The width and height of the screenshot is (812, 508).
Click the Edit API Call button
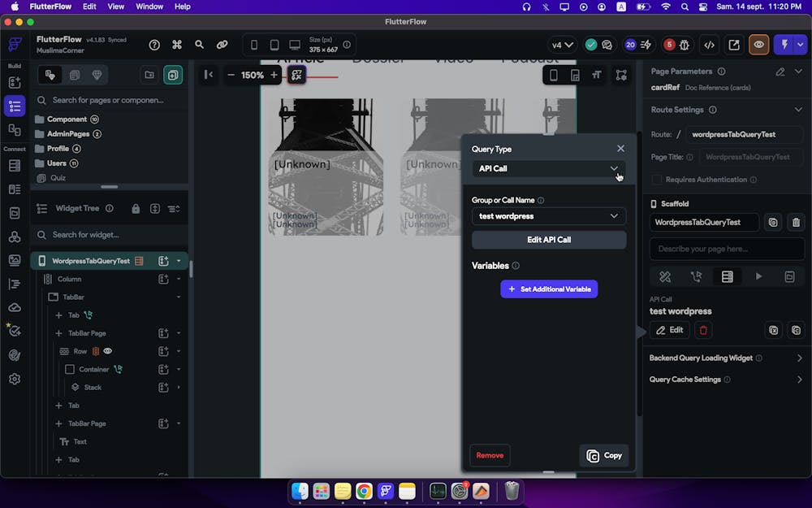548,240
